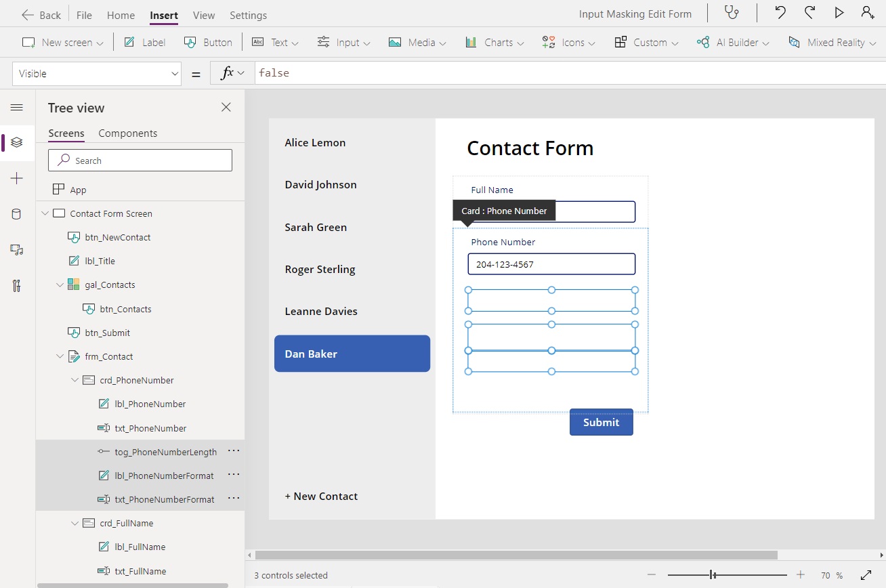Open the Data panel cylinder icon
The image size is (886, 588).
(17, 214)
